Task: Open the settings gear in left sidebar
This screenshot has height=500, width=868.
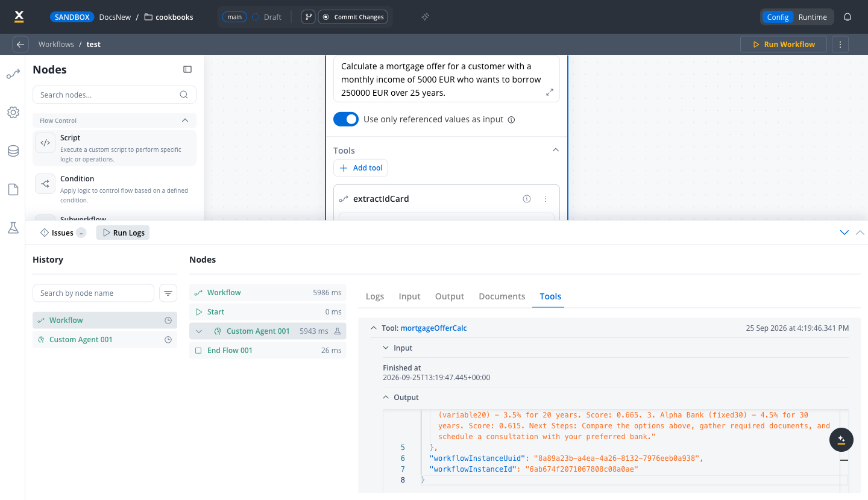Action: tap(13, 113)
